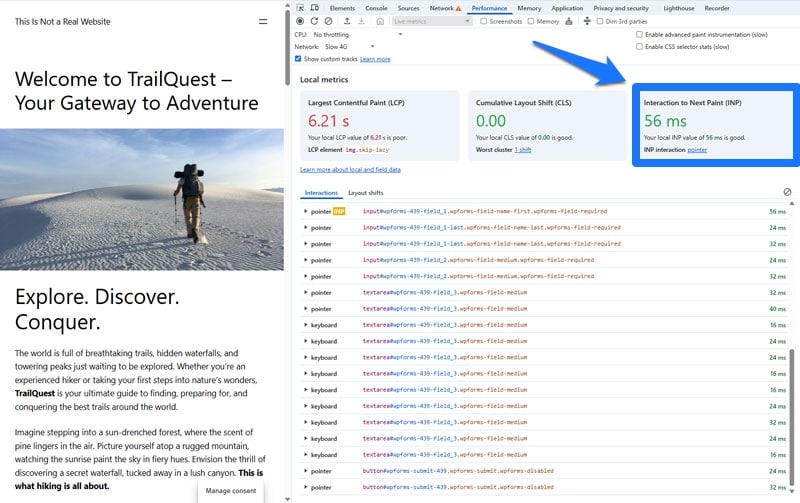Screen dimensions: 800x503
Task: Click the 0.00 CLS value
Action: pos(491,121)
